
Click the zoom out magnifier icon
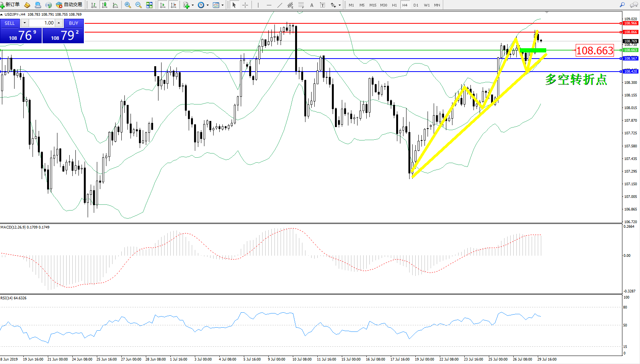pyautogui.click(x=139, y=5)
